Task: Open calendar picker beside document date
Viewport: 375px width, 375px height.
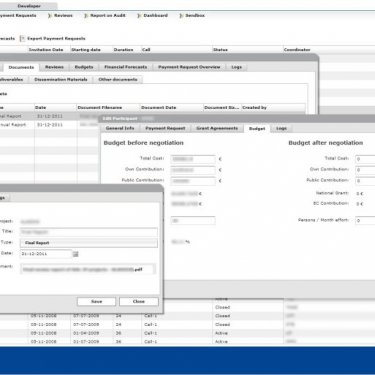Action: click(x=76, y=254)
